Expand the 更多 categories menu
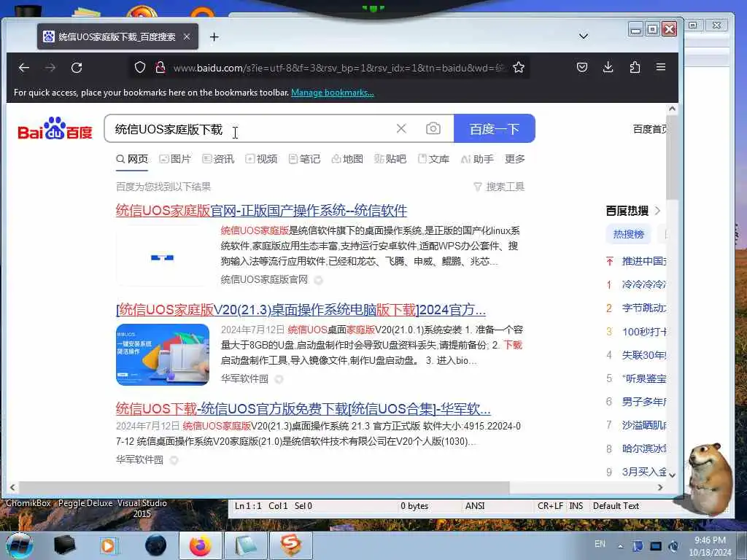Screen dimensions: 747x560 click(515, 159)
